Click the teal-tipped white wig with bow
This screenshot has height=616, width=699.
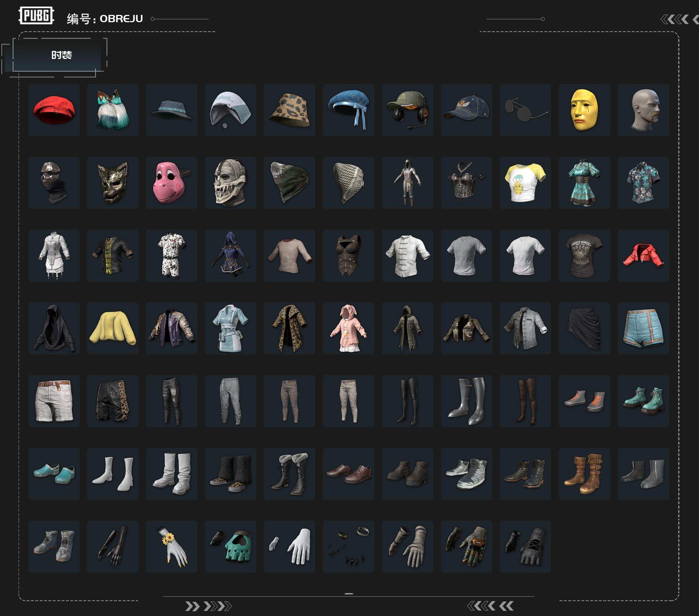pyautogui.click(x=112, y=110)
